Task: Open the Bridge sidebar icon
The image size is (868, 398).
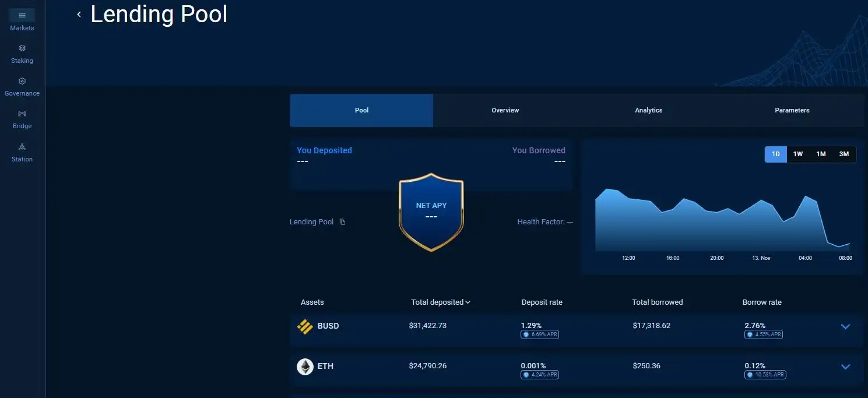Action: coord(22,114)
